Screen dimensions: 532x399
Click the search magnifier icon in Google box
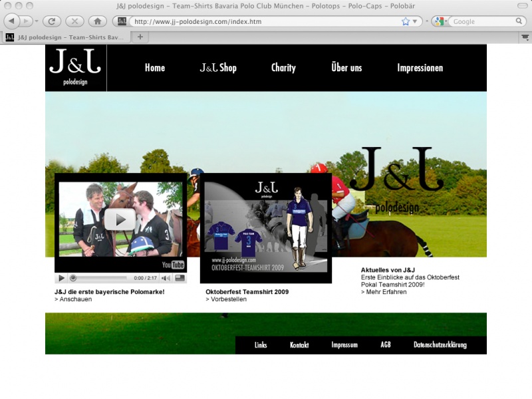[520, 21]
